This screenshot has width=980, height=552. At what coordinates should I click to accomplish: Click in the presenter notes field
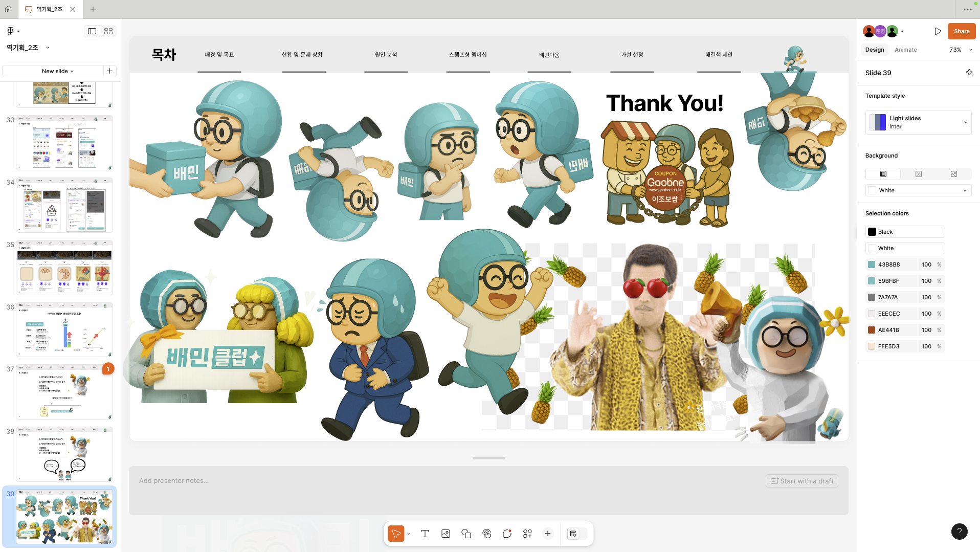coord(488,490)
